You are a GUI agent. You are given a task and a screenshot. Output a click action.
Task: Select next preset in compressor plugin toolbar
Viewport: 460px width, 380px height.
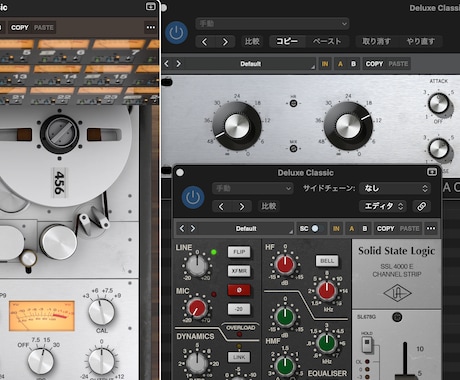click(x=179, y=63)
